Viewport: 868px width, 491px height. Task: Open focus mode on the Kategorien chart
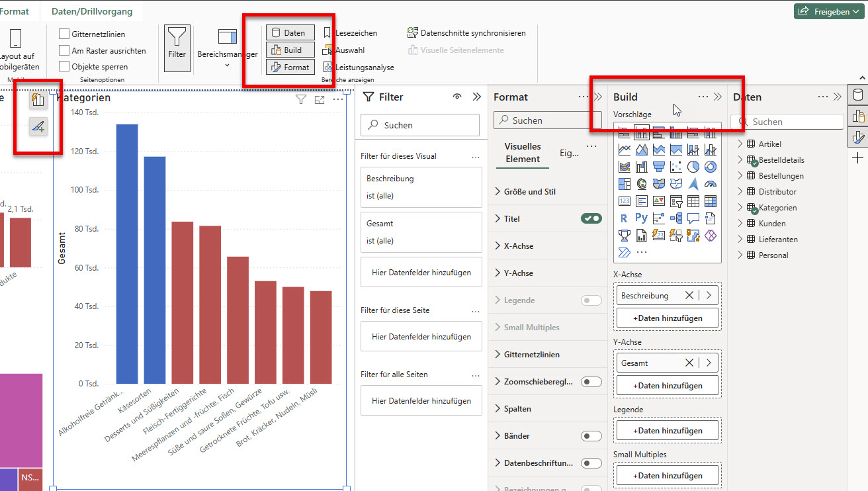tap(320, 99)
